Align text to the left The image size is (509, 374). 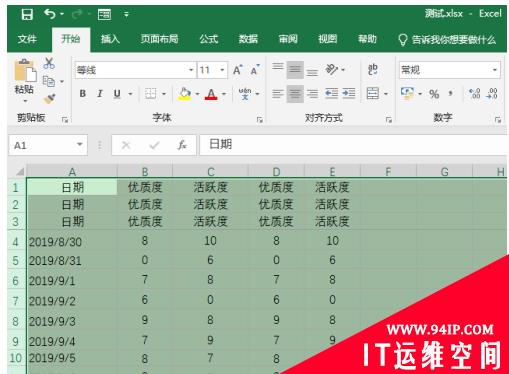278,94
